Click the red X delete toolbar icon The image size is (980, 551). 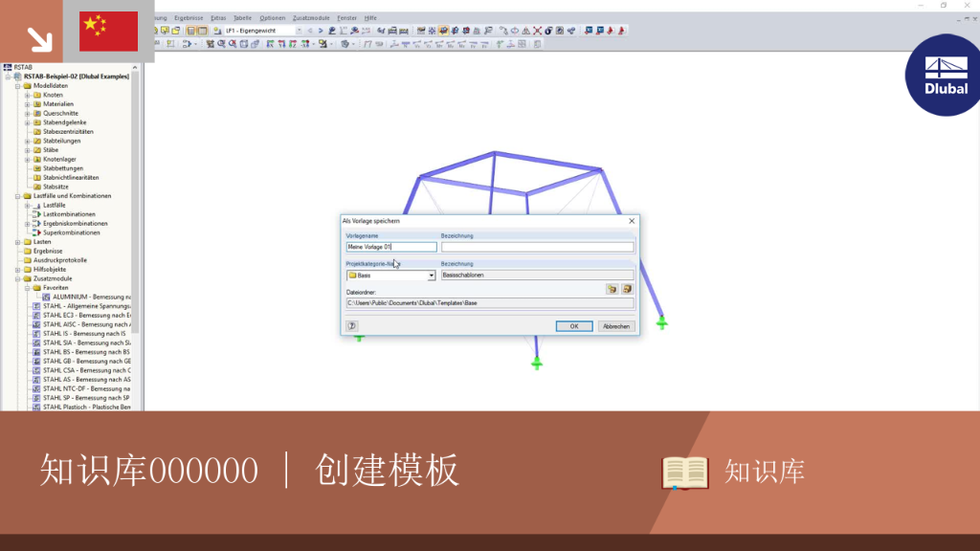click(x=538, y=31)
